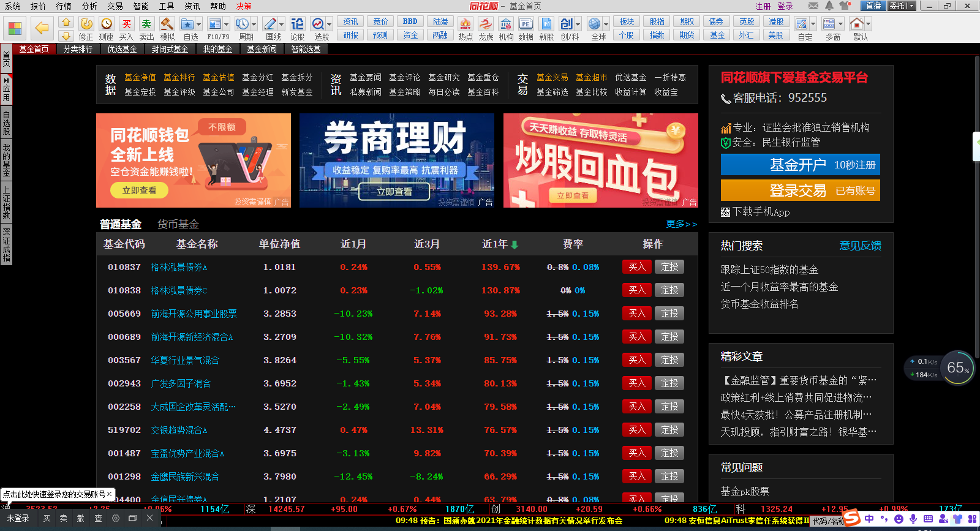Screen dimensions: 980x531
Task: Expand the 自定 dropdown arrow
Action: (x=813, y=24)
